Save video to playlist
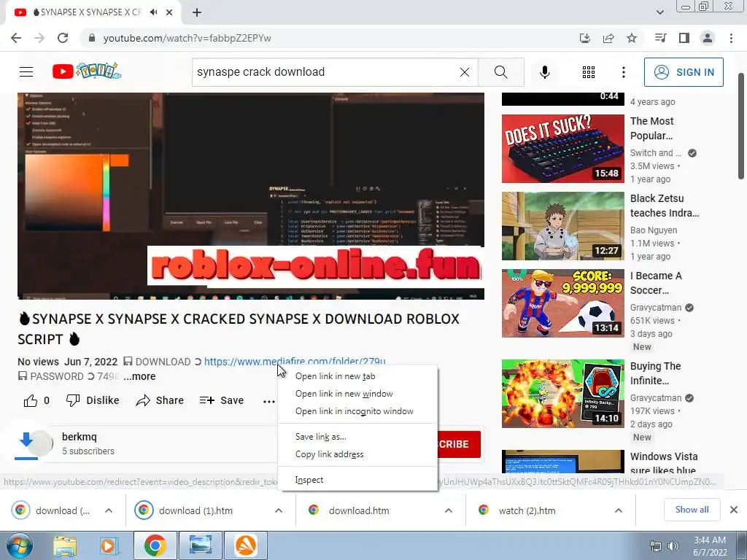 coord(222,400)
